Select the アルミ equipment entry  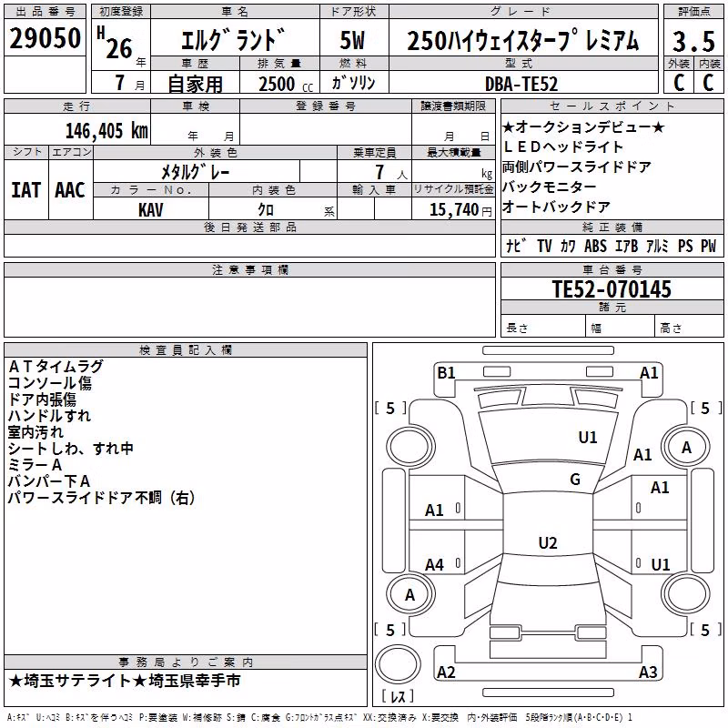coord(657,246)
